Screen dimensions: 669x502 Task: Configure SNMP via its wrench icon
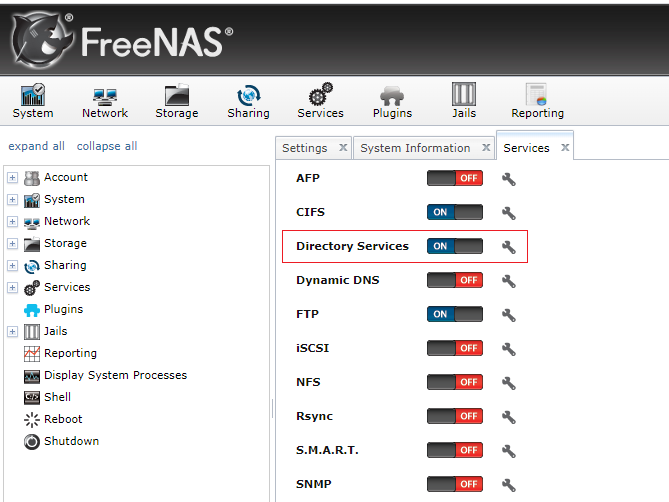[509, 485]
